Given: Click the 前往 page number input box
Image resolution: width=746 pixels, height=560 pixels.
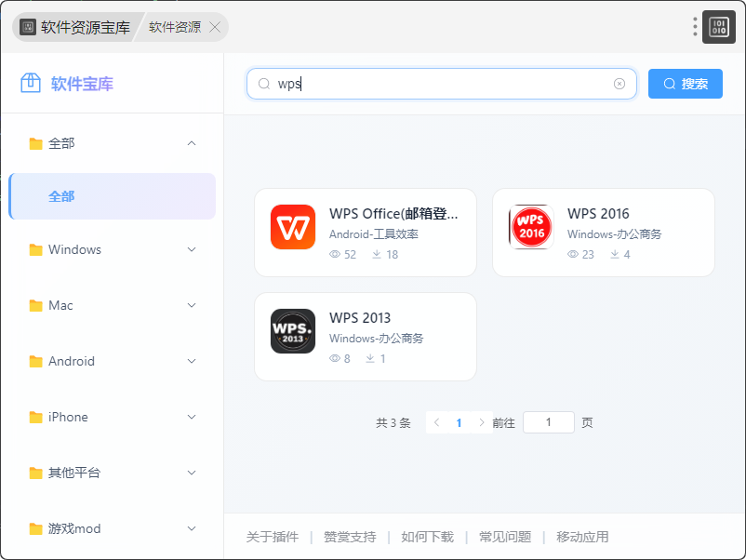Looking at the screenshot, I should coord(549,422).
